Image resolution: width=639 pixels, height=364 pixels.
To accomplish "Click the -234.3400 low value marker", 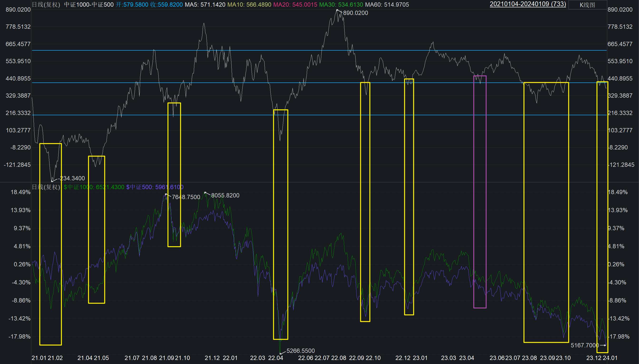I will 72,178.
